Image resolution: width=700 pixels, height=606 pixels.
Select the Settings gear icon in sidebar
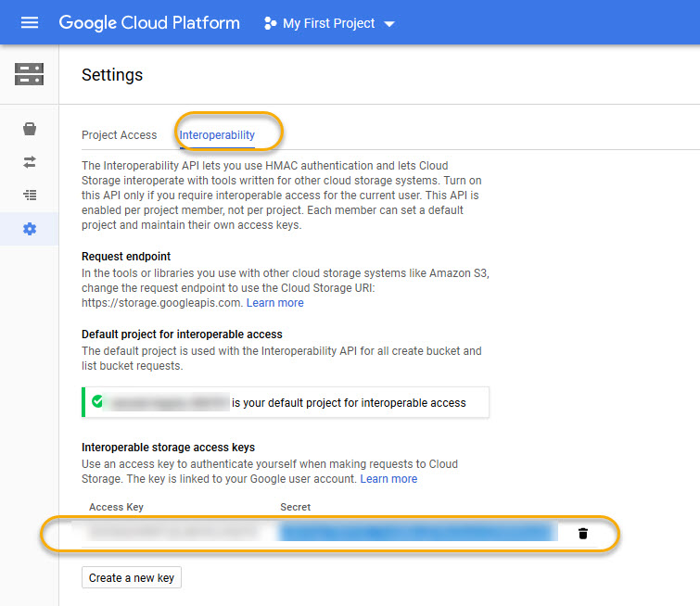pos(30,229)
